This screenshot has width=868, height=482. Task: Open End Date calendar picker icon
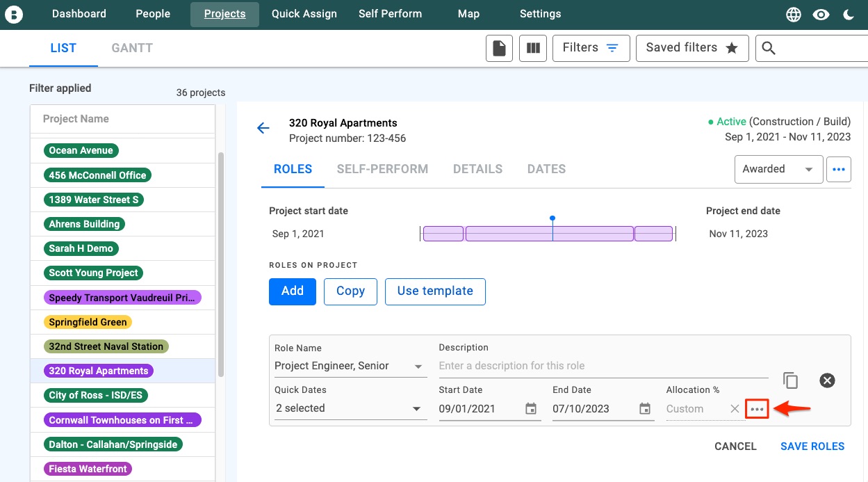click(x=645, y=409)
